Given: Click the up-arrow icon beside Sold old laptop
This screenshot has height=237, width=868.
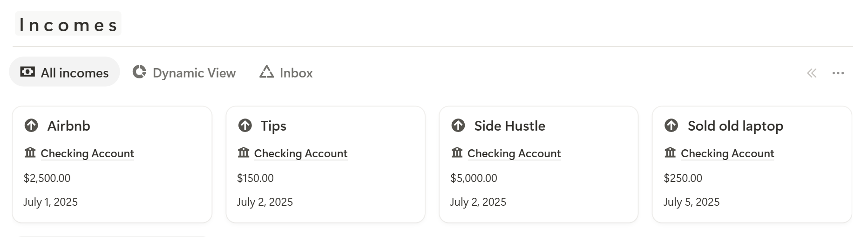Looking at the screenshot, I should [x=671, y=125].
